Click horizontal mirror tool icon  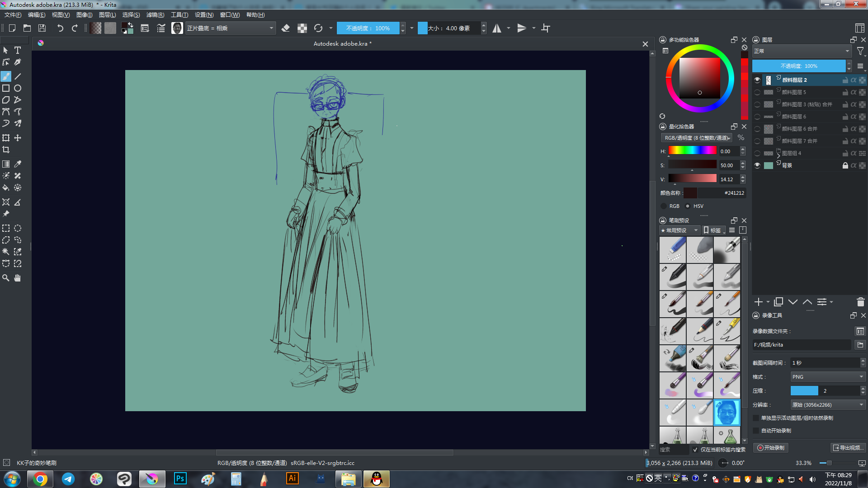coord(497,28)
